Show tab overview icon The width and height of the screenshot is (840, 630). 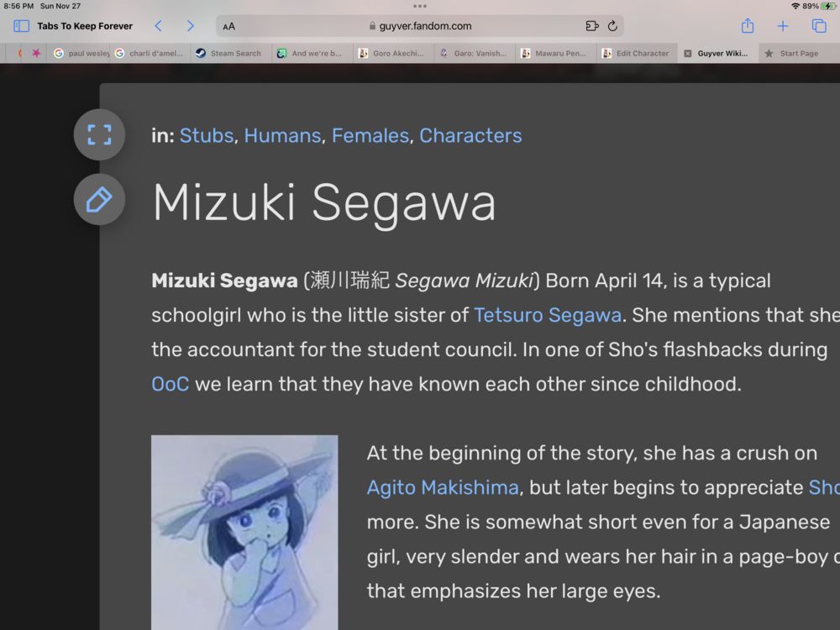coord(818,26)
